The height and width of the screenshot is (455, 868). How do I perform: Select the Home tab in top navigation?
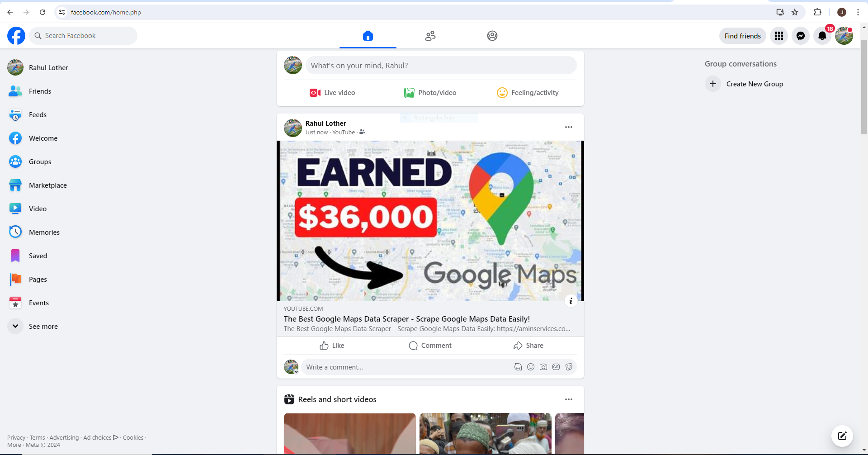click(368, 36)
